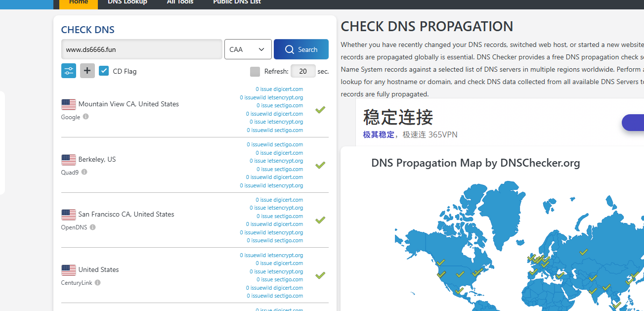The height and width of the screenshot is (311, 644).
Task: Click the 365VPN advertisement banner
Action: click(x=500, y=122)
